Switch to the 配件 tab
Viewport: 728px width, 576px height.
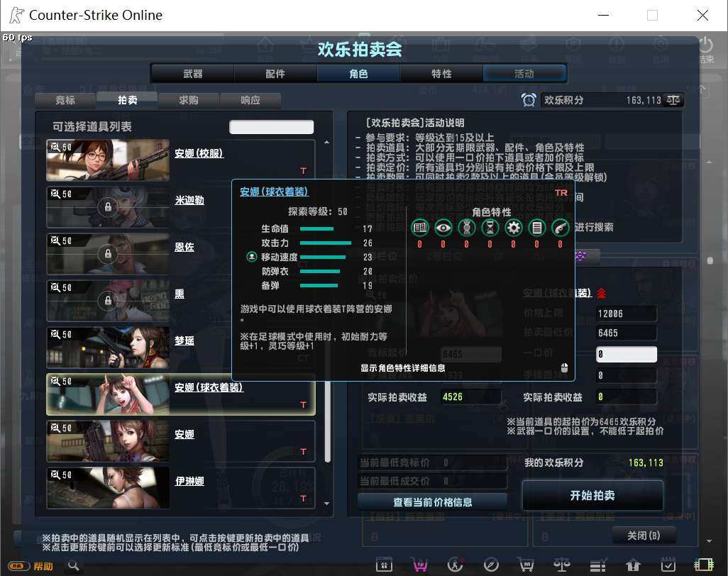275,74
